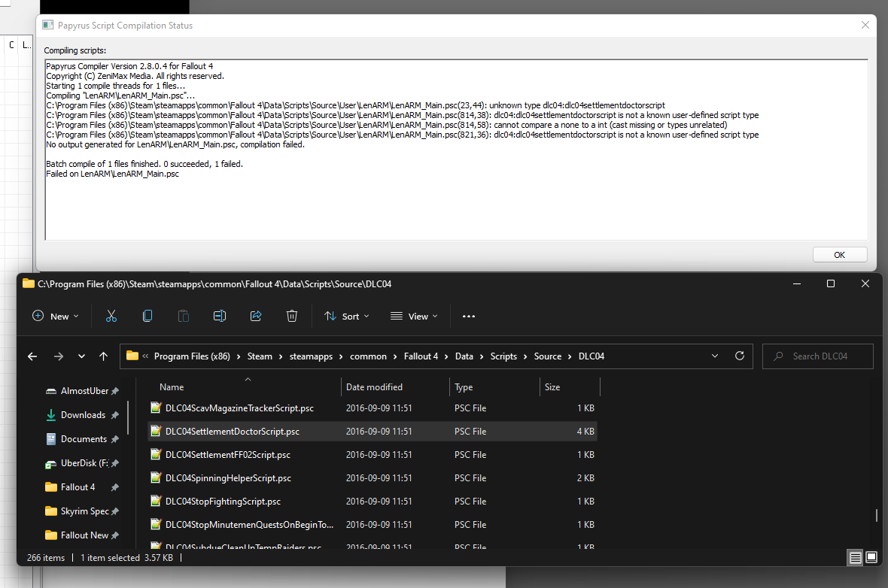Image resolution: width=888 pixels, height=588 pixels.
Task: Click inside the compiler output text box
Action: (x=456, y=150)
